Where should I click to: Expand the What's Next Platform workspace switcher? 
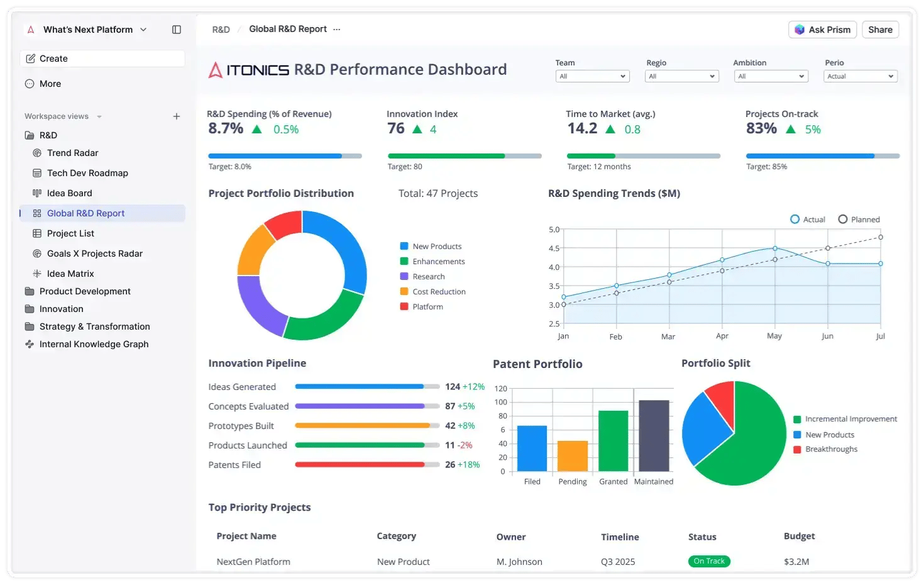[143, 30]
